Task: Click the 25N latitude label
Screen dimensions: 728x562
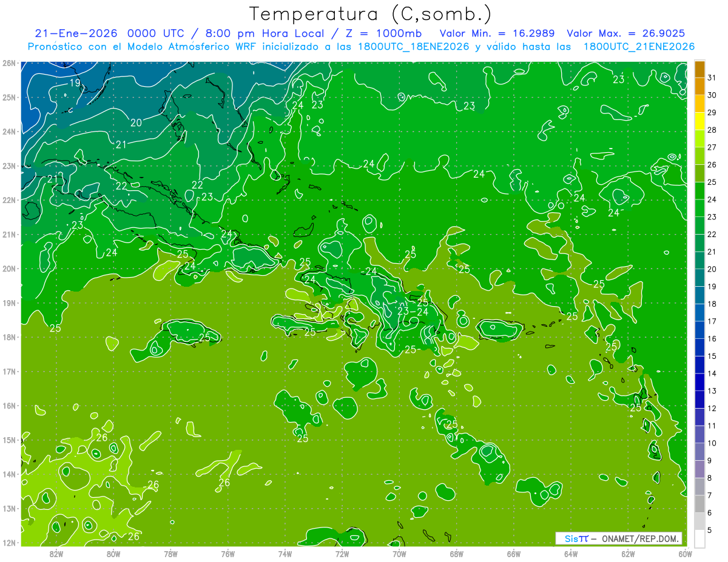Action: click(x=9, y=97)
